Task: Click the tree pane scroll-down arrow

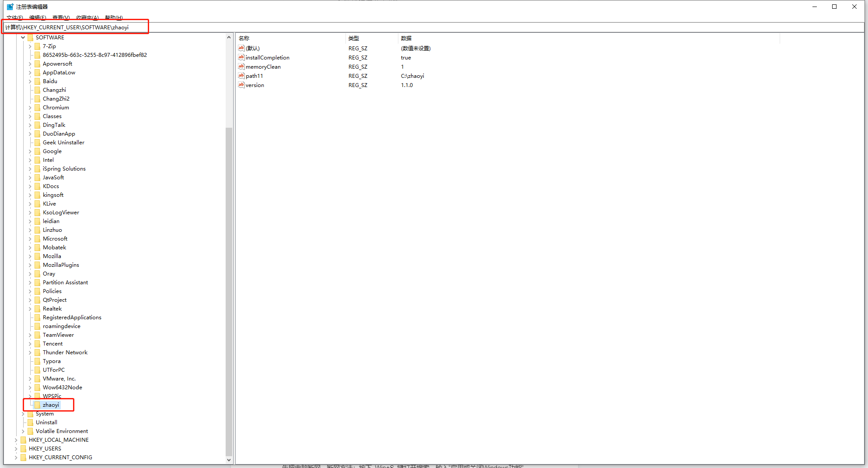Action: pos(229,460)
